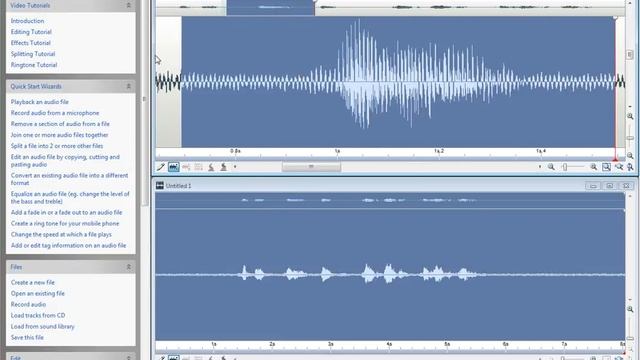Click the last zoom icon at upper toolbar's right end
The height and width of the screenshot is (360, 640).
[630, 167]
